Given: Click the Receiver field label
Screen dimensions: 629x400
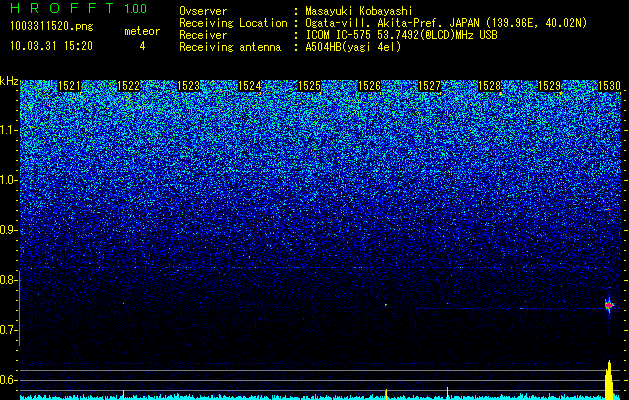Looking at the screenshot, I should click(203, 35).
